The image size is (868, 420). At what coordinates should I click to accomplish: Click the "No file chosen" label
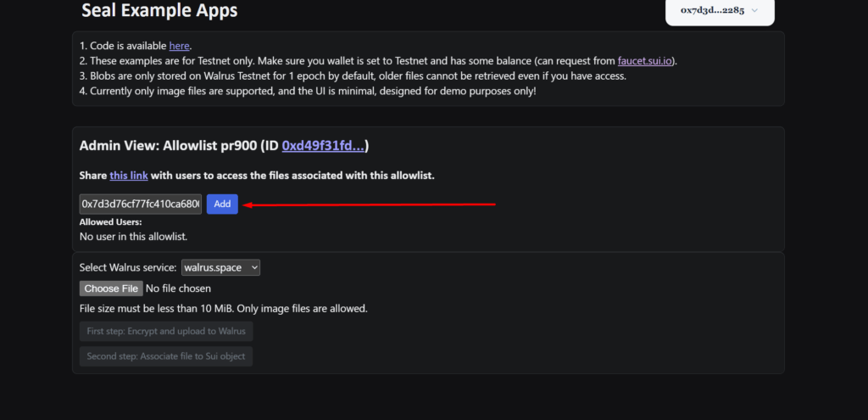click(x=178, y=288)
